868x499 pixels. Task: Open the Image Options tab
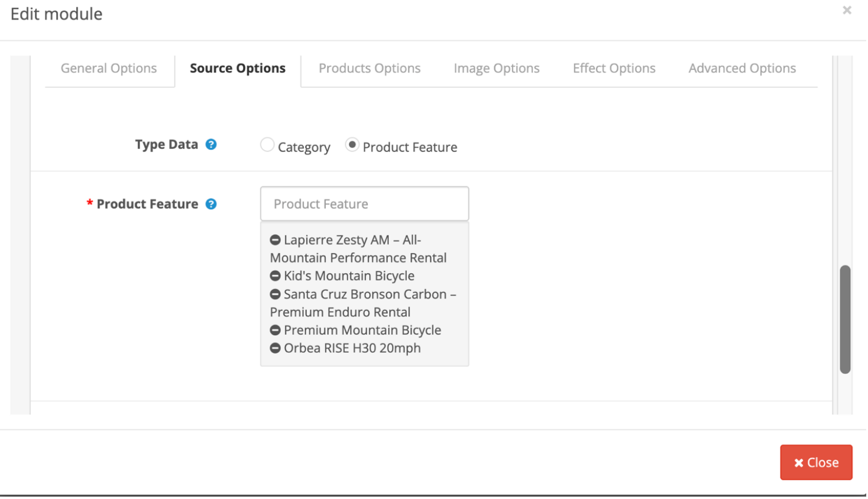pos(497,69)
